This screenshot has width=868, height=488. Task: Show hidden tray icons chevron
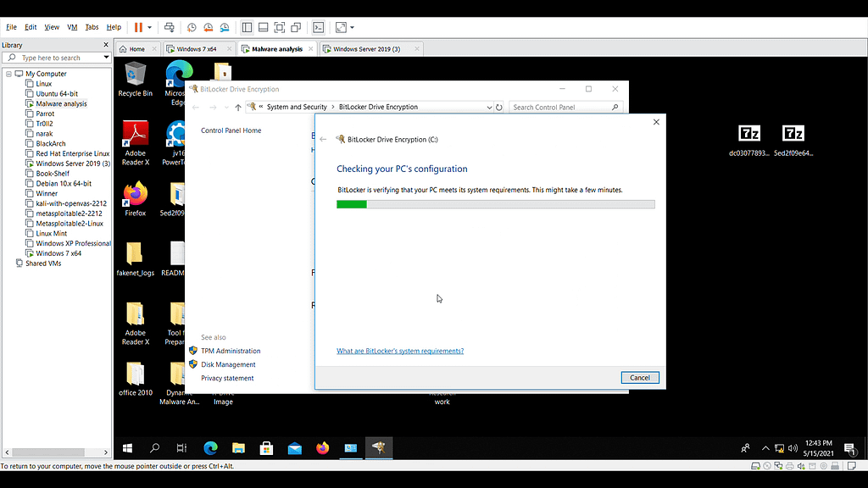point(765,448)
